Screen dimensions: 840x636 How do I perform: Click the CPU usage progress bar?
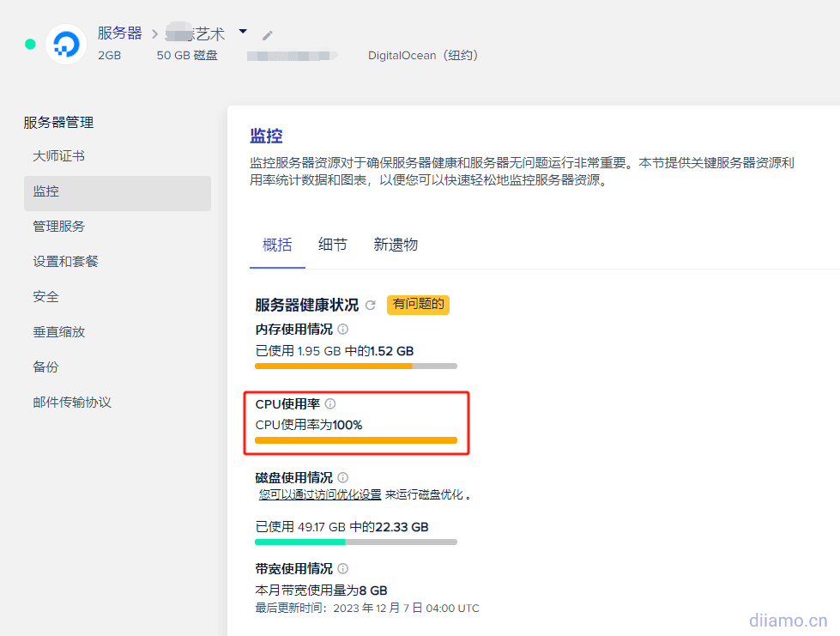pyautogui.click(x=356, y=440)
